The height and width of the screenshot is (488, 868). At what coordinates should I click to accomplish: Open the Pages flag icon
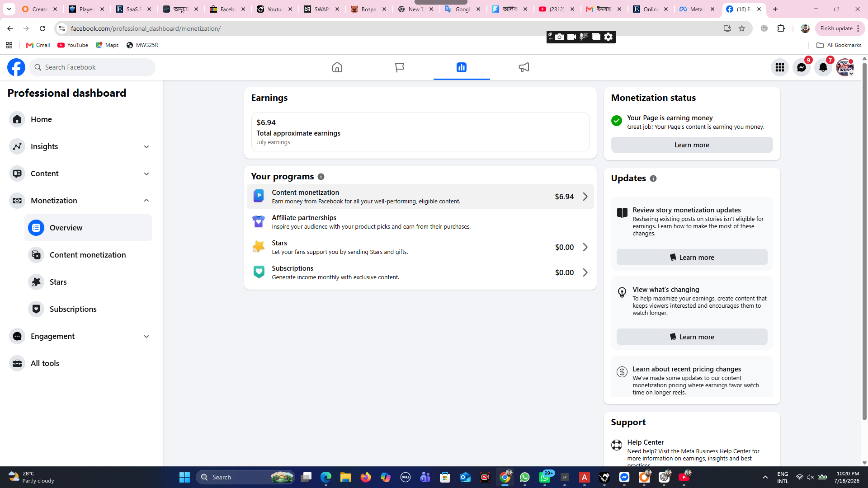(x=399, y=67)
